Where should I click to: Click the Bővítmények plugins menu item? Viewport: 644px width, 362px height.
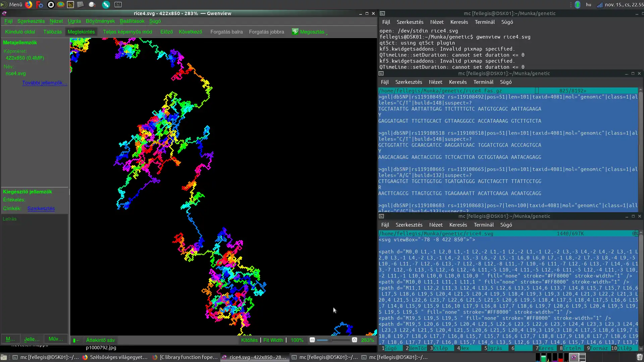pyautogui.click(x=100, y=21)
